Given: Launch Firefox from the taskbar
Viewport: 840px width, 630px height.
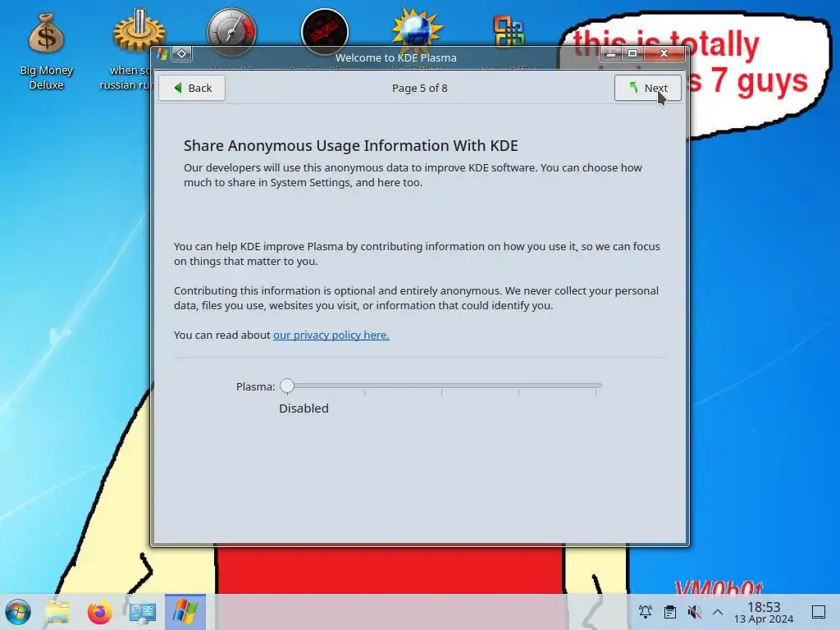Looking at the screenshot, I should coord(99,612).
